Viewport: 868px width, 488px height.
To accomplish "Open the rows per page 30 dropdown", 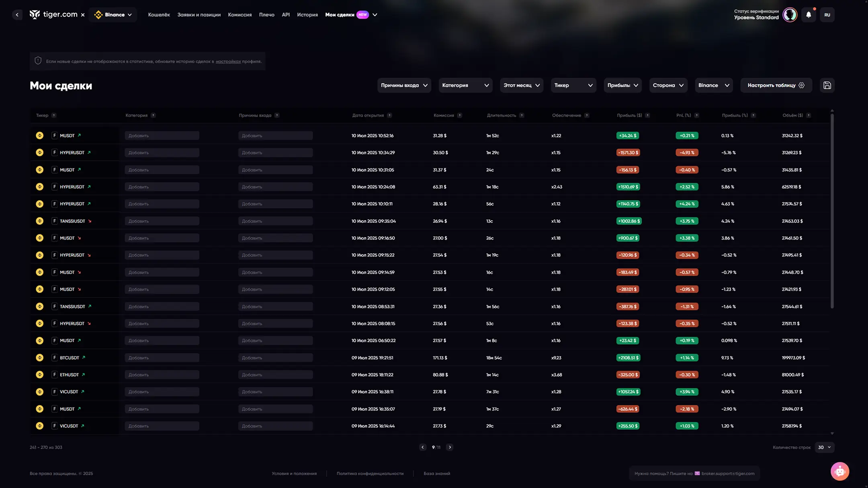I will pos(824,447).
